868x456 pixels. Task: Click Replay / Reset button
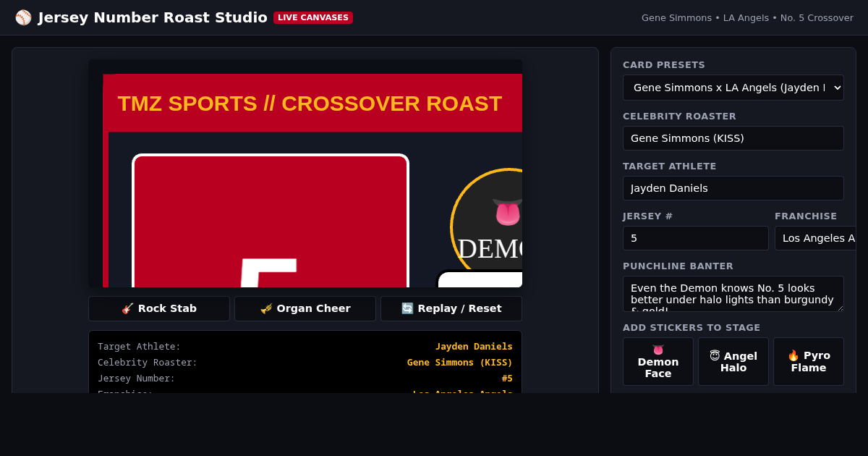(x=451, y=308)
